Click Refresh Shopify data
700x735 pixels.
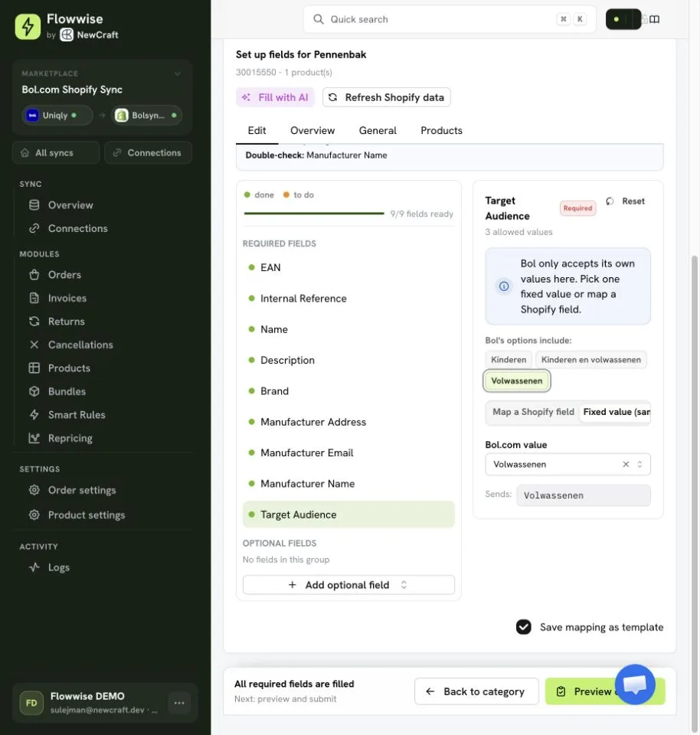tap(386, 97)
